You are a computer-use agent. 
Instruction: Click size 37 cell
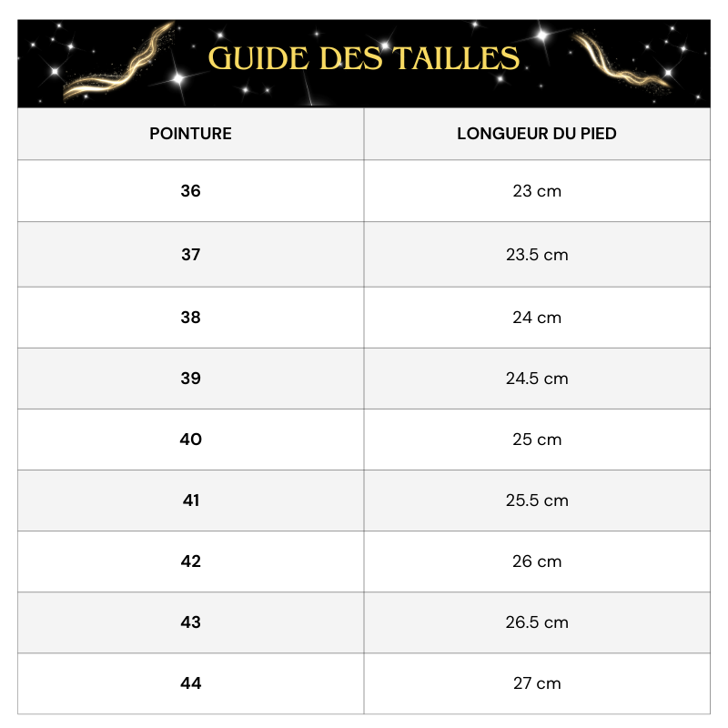[x=190, y=255]
